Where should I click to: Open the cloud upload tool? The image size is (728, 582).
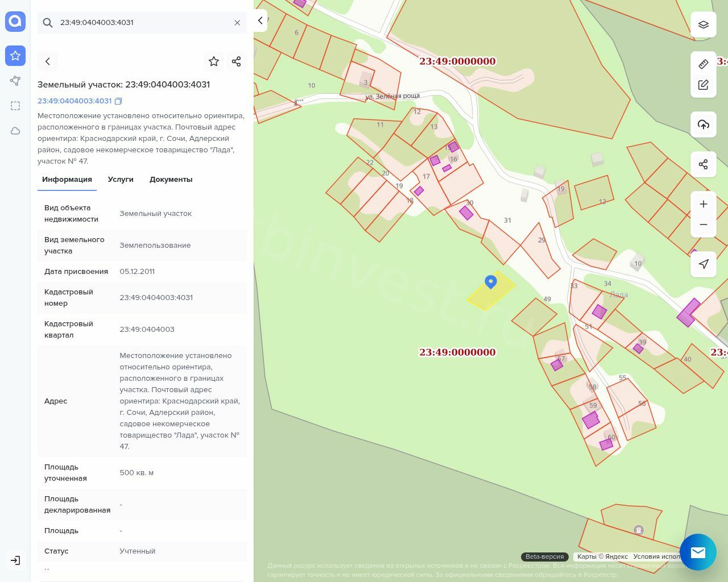point(704,124)
